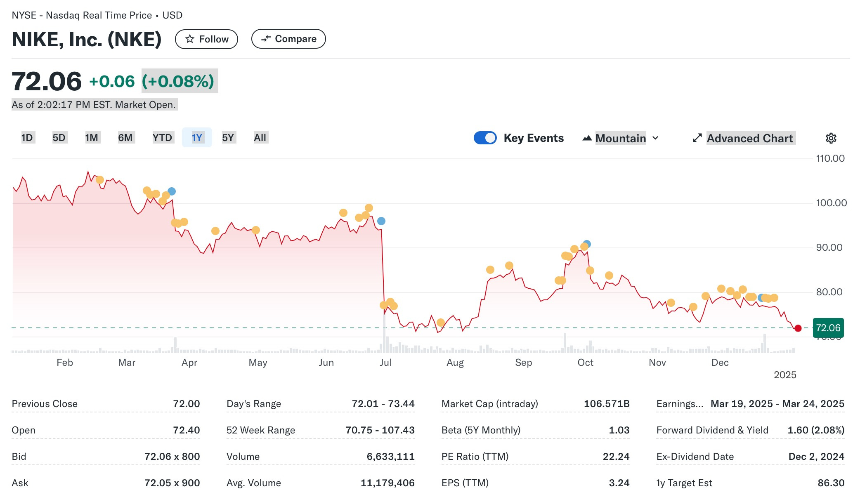Screen dimensions: 860x504
Task: Switch chart to 6M range
Action: click(125, 138)
